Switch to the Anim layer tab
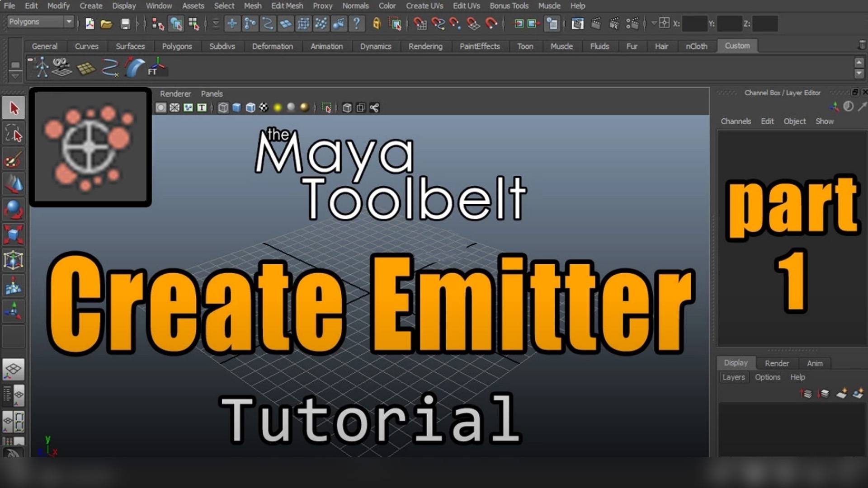Image resolution: width=868 pixels, height=488 pixels. click(815, 363)
